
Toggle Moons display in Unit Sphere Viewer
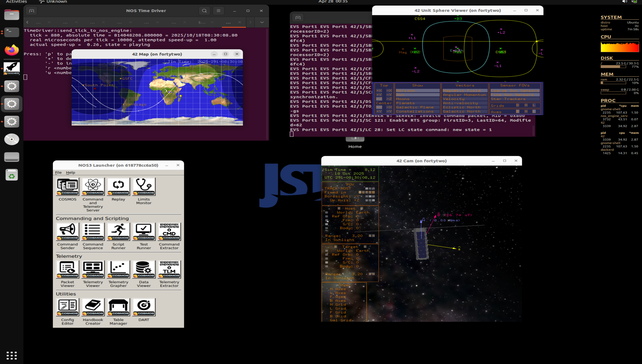(x=417, y=99)
